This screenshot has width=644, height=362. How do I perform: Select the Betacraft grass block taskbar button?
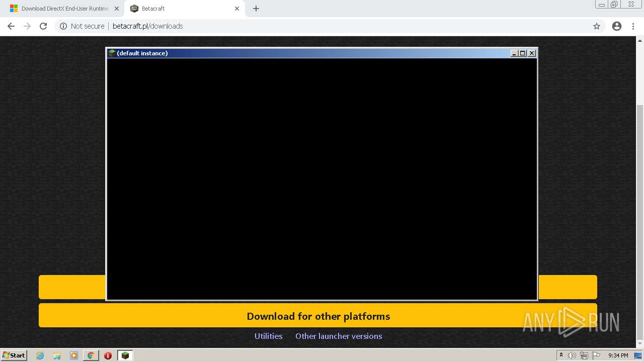125,355
